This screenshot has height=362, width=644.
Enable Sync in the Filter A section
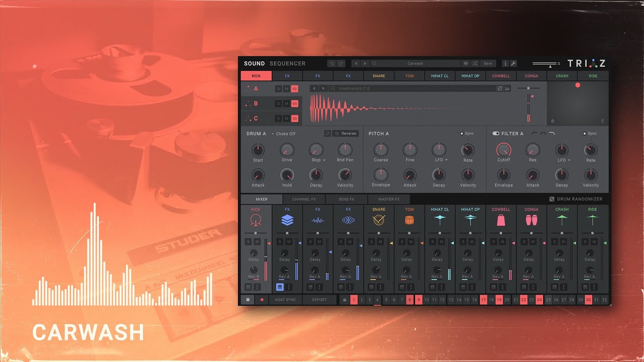(590, 134)
